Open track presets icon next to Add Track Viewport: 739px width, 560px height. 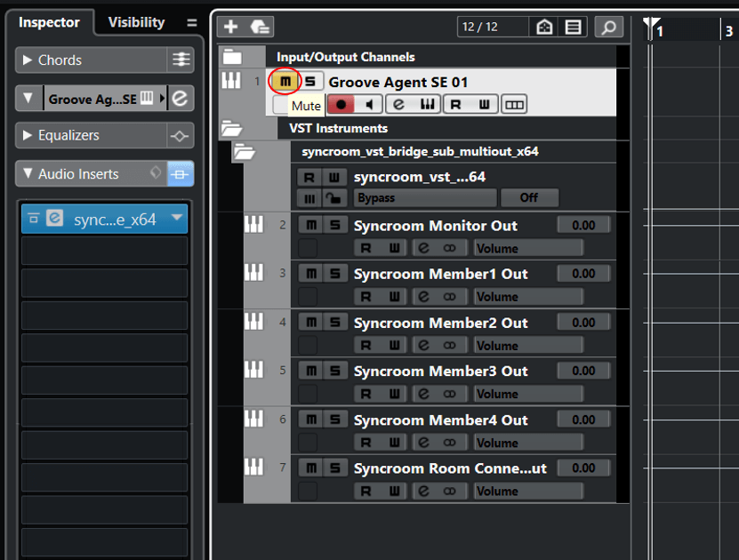(x=259, y=28)
